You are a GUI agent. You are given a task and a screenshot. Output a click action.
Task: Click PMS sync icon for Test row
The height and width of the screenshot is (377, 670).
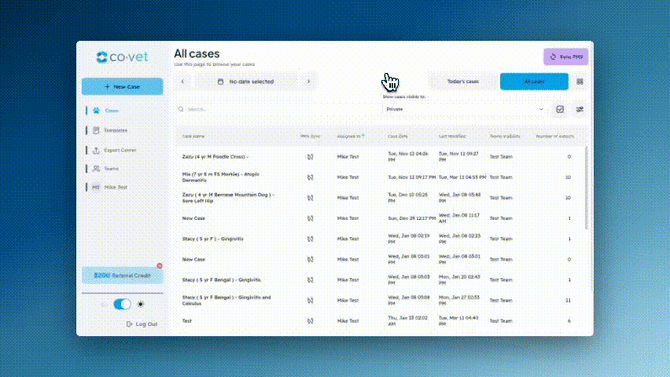(310, 321)
